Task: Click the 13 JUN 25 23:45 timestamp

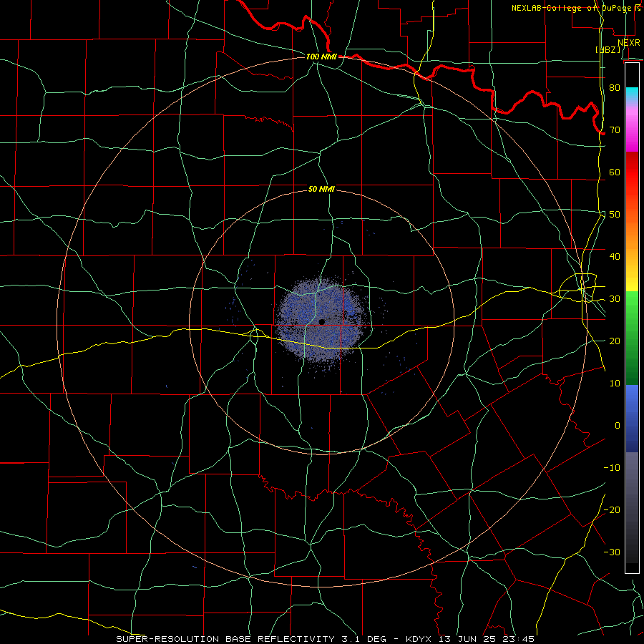Action: (487, 639)
